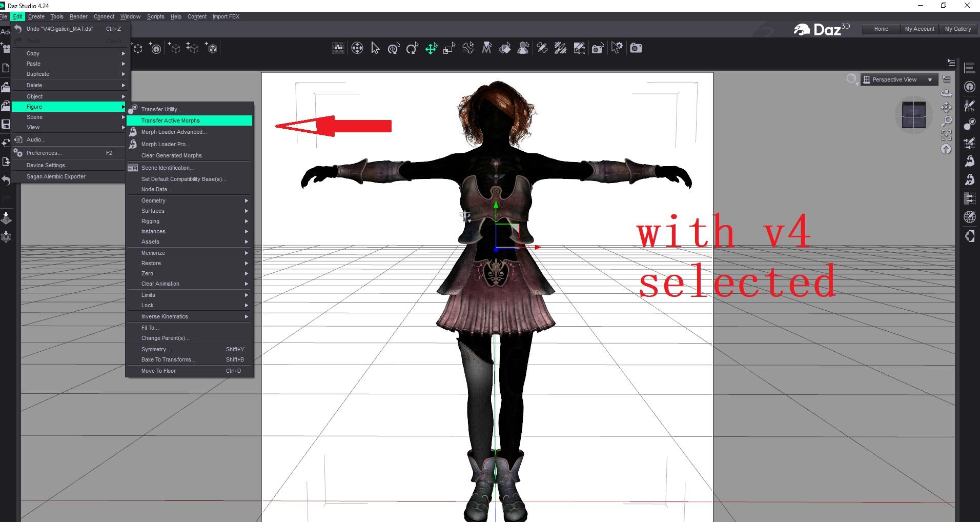Image resolution: width=980 pixels, height=522 pixels.
Task: Open Scene Identification dialog
Action: coord(190,168)
